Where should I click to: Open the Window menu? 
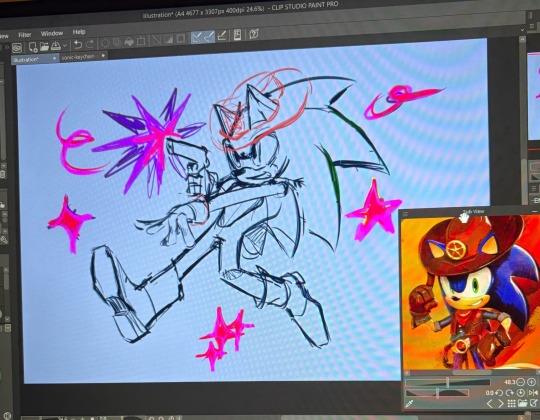[x=52, y=33]
